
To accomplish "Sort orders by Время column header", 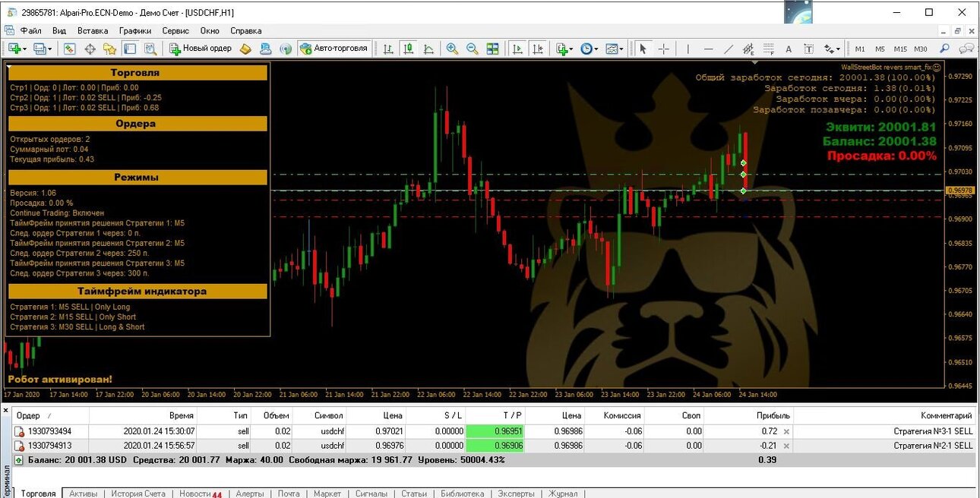I will tap(143, 415).
